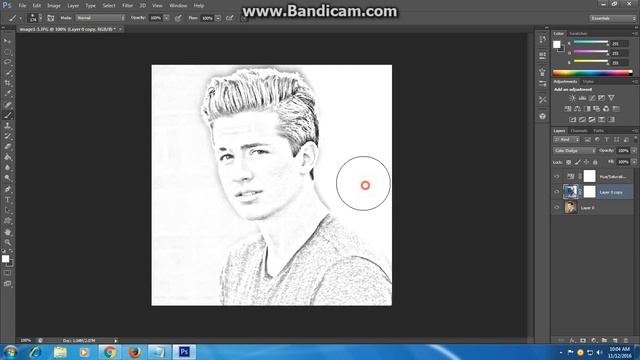Viewport: 640px width, 360px height.
Task: Select the Hand tool
Action: coord(7,232)
